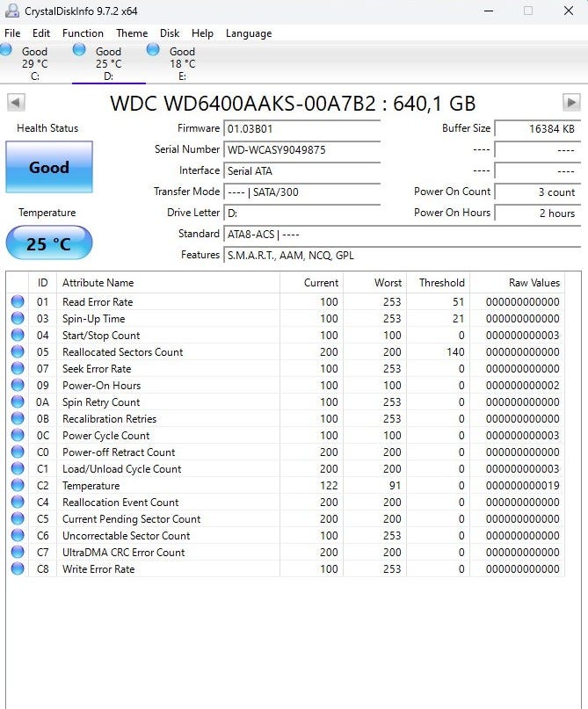Click the Transfer Mode field SATA/300
The height and width of the screenshot is (709, 588).
pos(301,192)
